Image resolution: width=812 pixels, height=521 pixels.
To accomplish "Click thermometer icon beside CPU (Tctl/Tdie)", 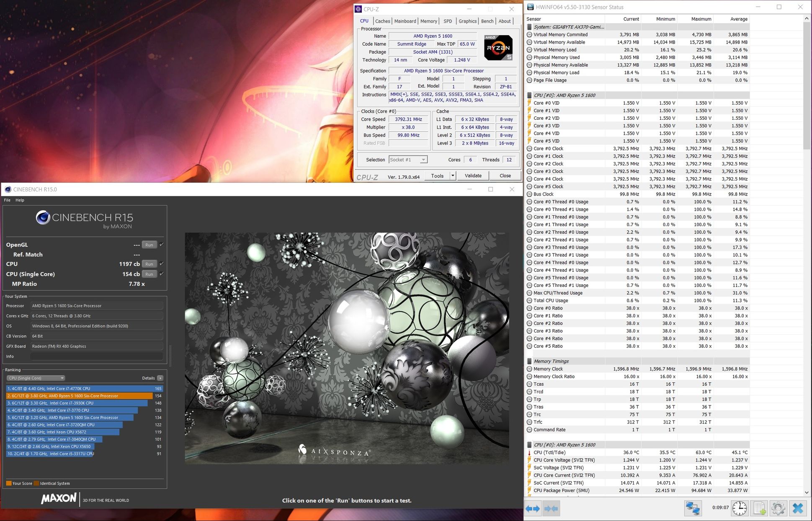I will point(529,452).
